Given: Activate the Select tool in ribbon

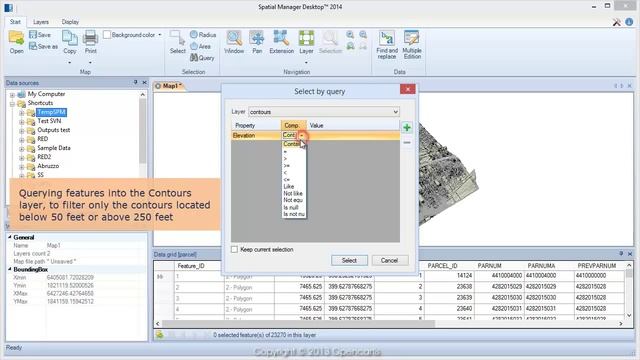Looking at the screenshot, I should [178, 42].
